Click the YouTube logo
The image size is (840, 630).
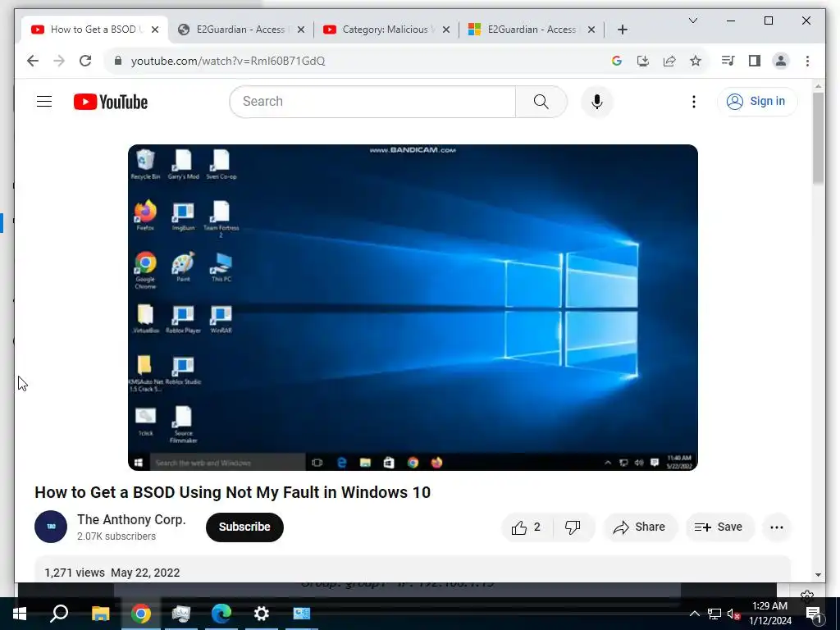111,102
